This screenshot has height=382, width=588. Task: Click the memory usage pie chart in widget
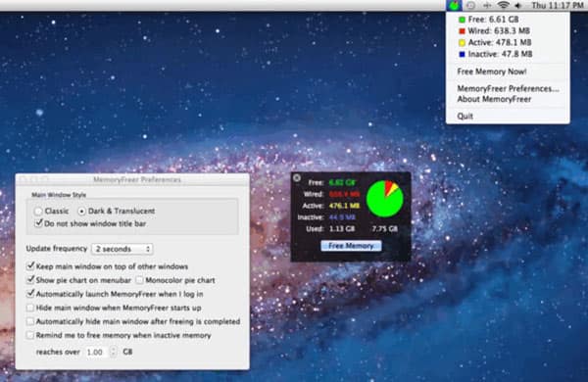coord(385,199)
